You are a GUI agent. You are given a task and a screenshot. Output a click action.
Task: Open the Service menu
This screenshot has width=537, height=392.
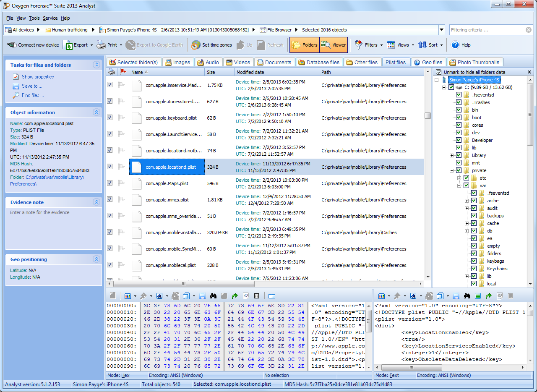pos(50,18)
